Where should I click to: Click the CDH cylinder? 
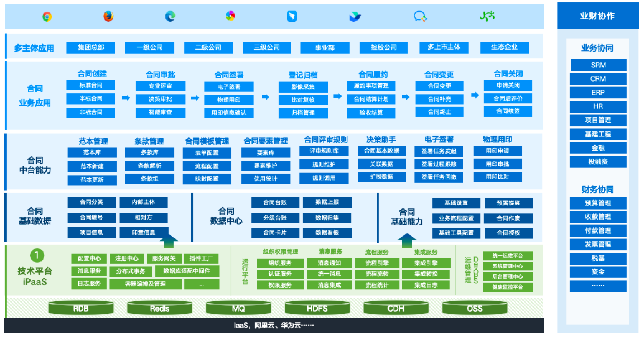[x=396, y=308]
